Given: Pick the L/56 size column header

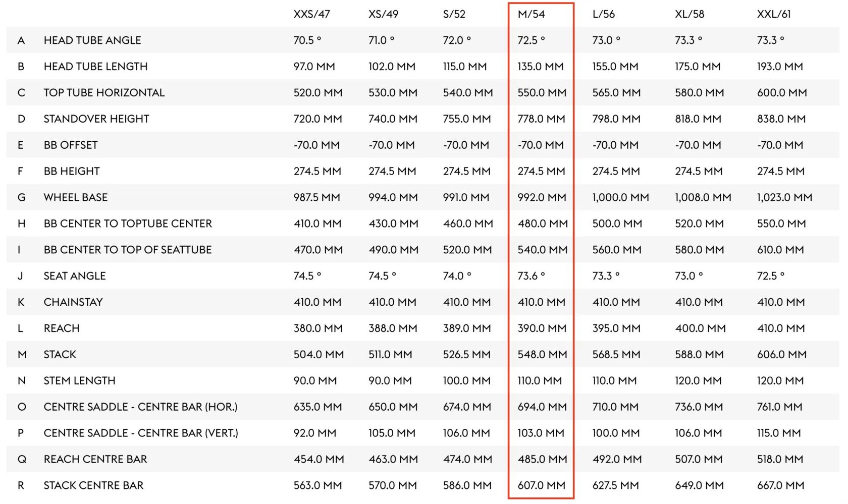Looking at the screenshot, I should pos(603,14).
